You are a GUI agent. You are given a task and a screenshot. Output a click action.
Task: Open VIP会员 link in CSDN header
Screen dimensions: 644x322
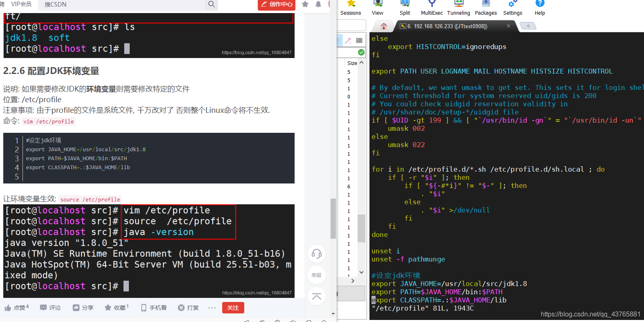[x=21, y=4]
